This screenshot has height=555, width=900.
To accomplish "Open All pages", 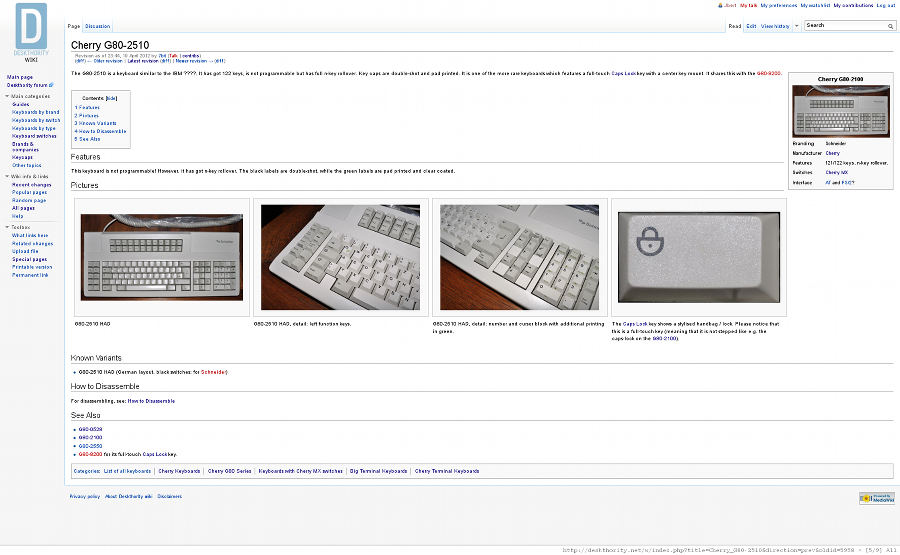I will coord(23,208).
